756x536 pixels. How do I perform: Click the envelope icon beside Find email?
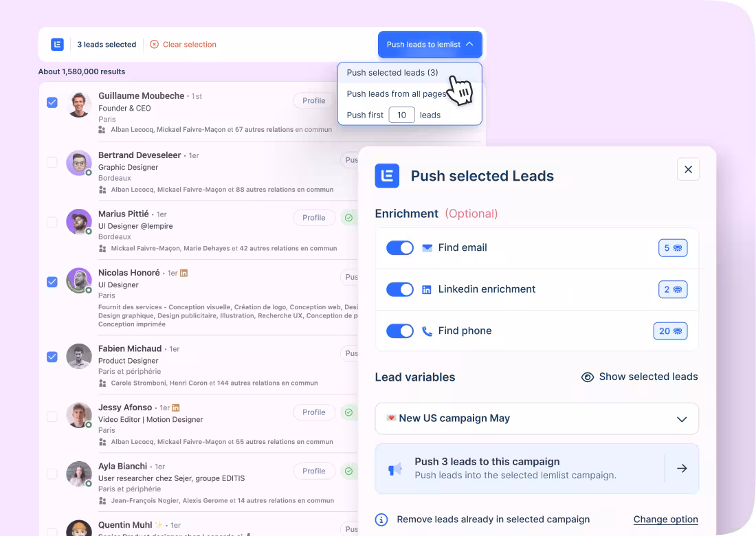pyautogui.click(x=427, y=248)
